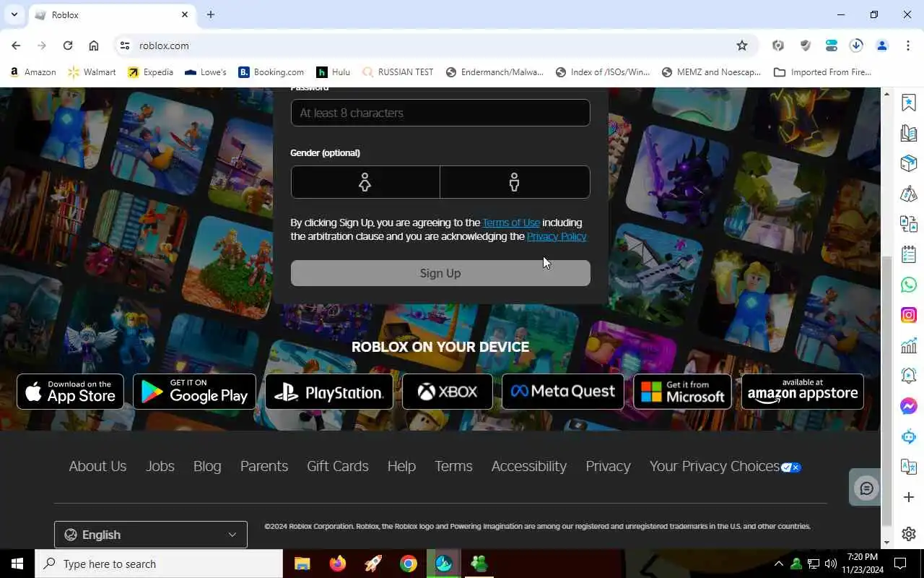Open a new browser tab
Screen dimensions: 924x578
tap(211, 14)
